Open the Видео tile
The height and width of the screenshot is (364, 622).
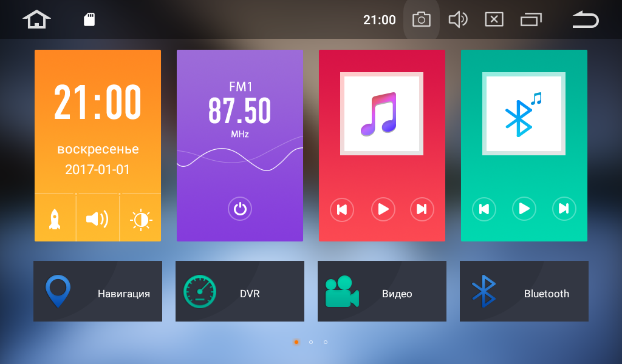point(381,291)
